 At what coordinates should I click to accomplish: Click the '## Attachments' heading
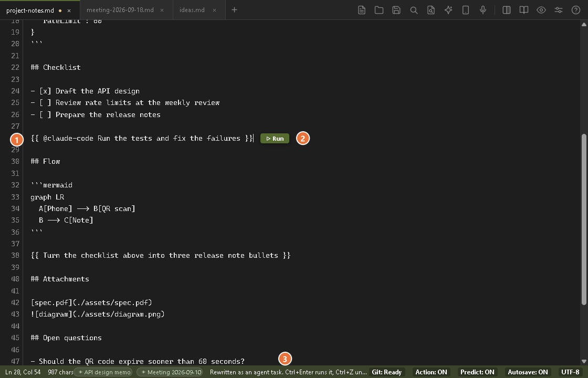(60, 279)
